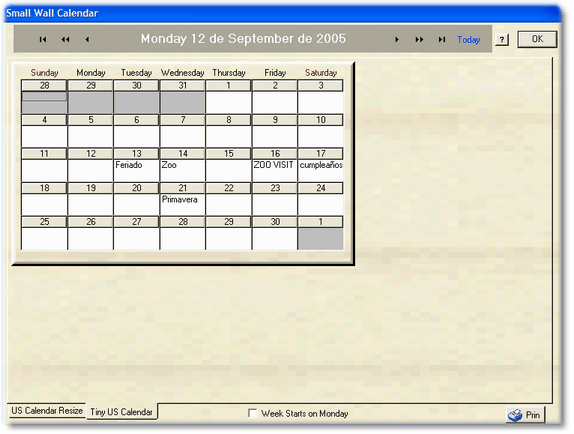Select day 10 number header

click(x=321, y=120)
